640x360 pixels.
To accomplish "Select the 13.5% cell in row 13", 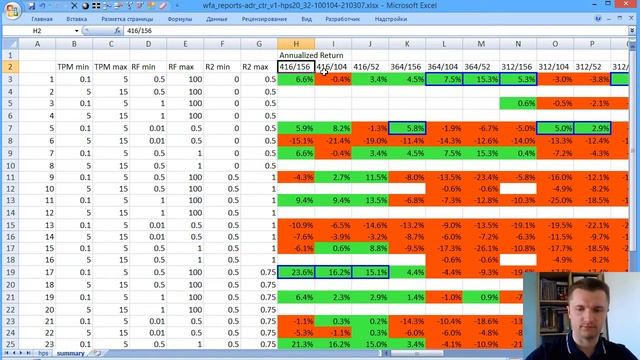I will click(x=370, y=200).
